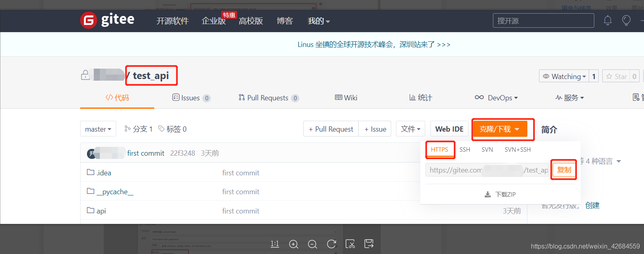Click the 下载ZIP link

click(505, 194)
